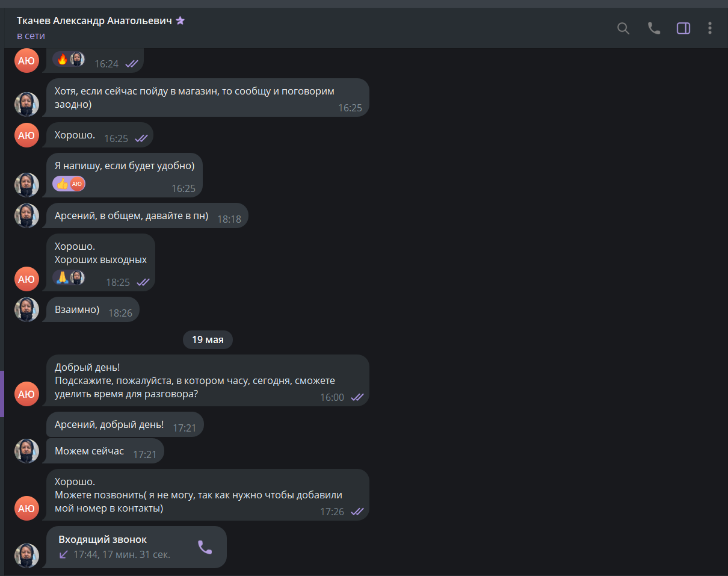Open search in chat icon
The width and height of the screenshot is (728, 576).
coord(623,28)
